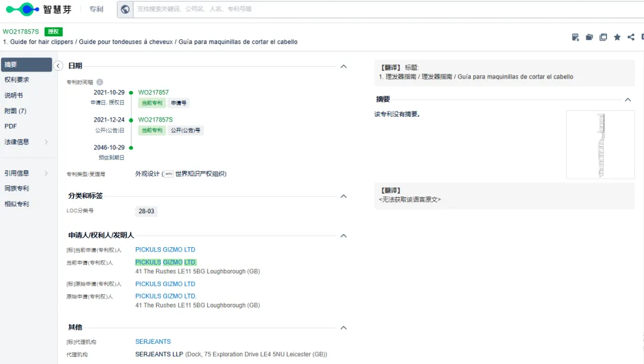This screenshot has width=644, height=364.
Task: Click the save-note icon in top toolbar
Action: (x=575, y=38)
